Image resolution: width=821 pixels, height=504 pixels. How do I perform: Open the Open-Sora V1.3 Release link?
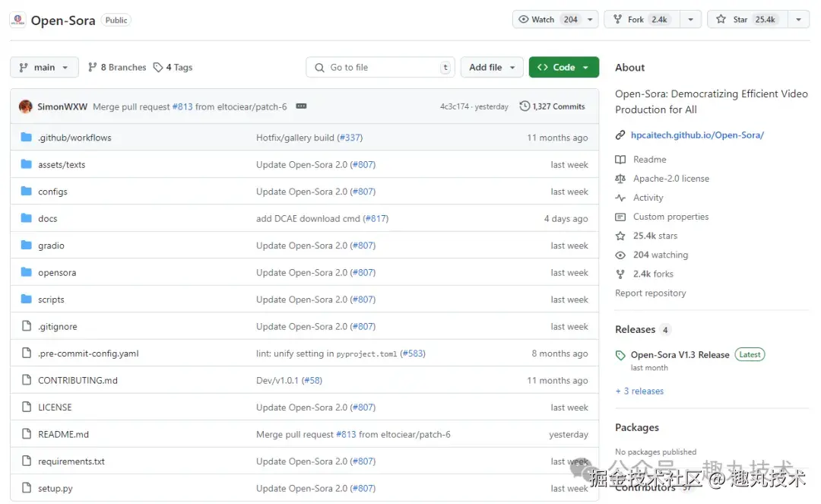point(680,355)
